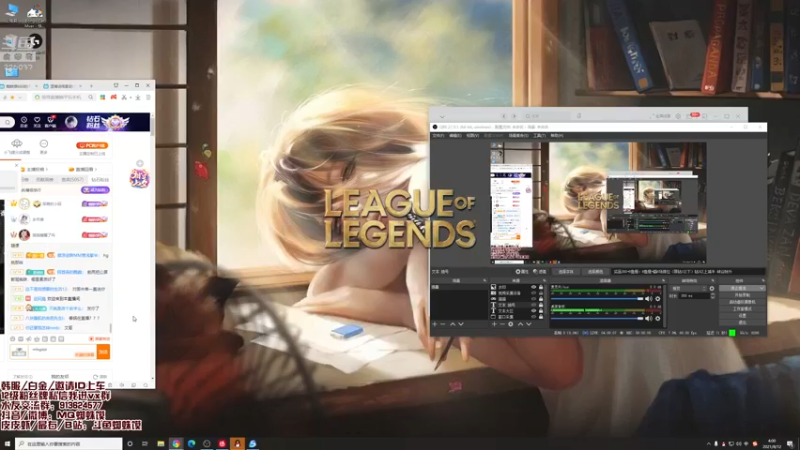Click the second button in OBS controls panel
Screen dimensions: 800x450
coord(742,295)
